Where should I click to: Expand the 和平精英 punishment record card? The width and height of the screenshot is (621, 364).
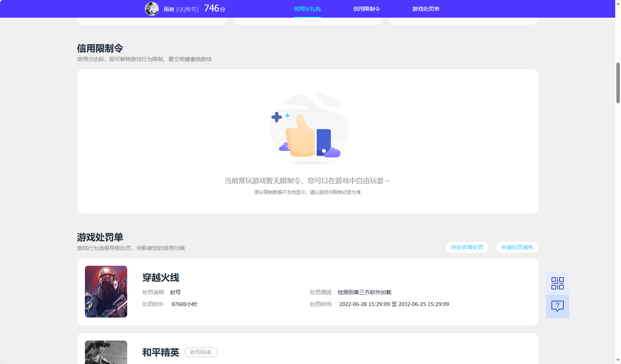coord(307,349)
